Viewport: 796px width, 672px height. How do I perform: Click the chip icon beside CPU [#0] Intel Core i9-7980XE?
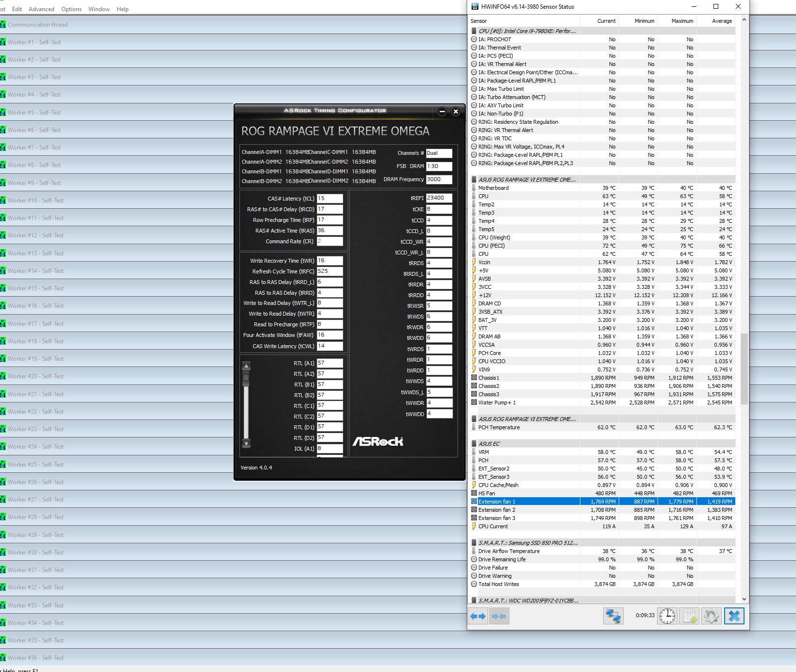point(474,31)
